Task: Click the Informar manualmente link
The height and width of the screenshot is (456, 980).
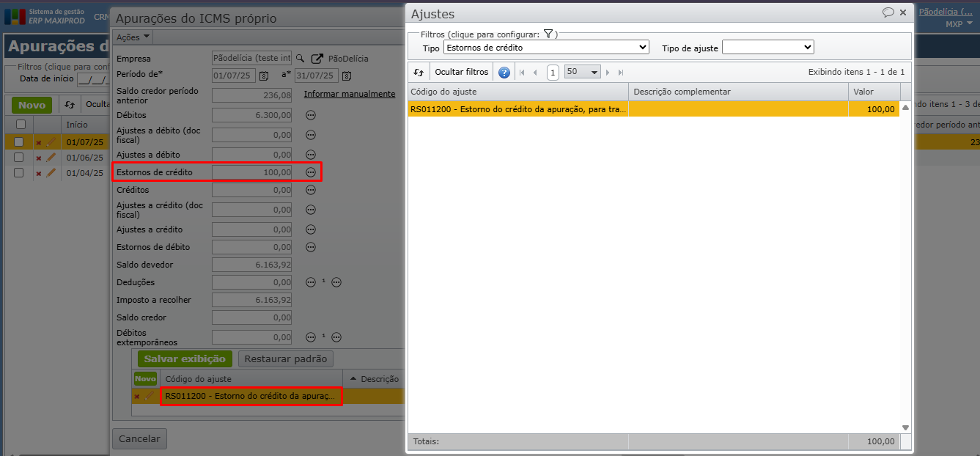Action: 350,94
